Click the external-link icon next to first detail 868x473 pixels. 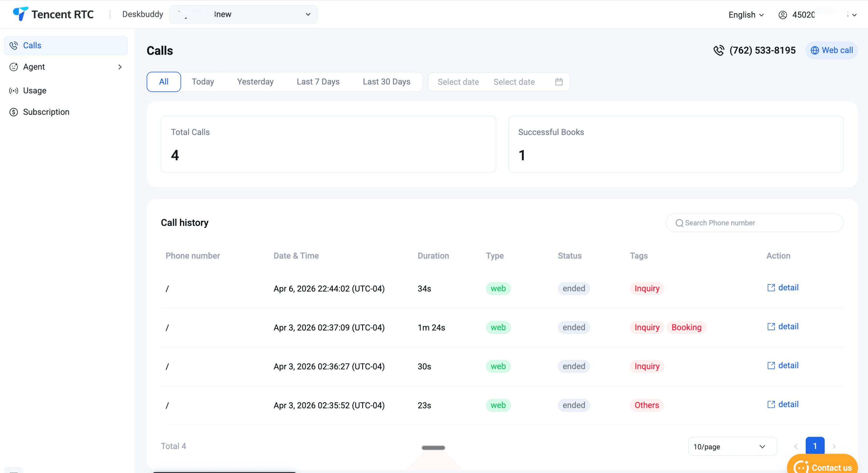tap(771, 287)
